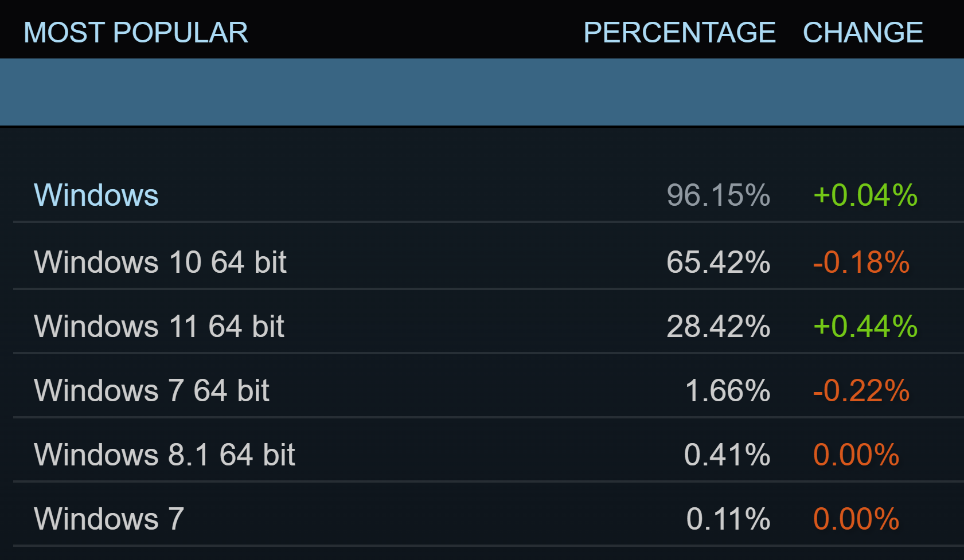This screenshot has height=560, width=964.
Task: Click the 65.42% percentage value
Action: (x=718, y=262)
